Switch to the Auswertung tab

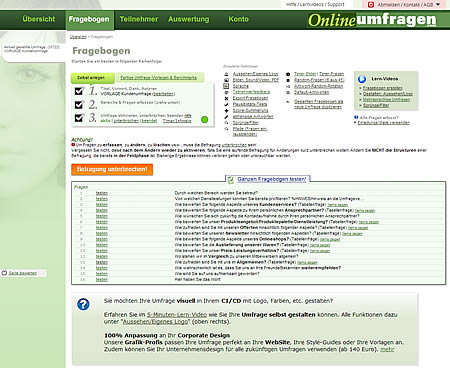[x=189, y=19]
